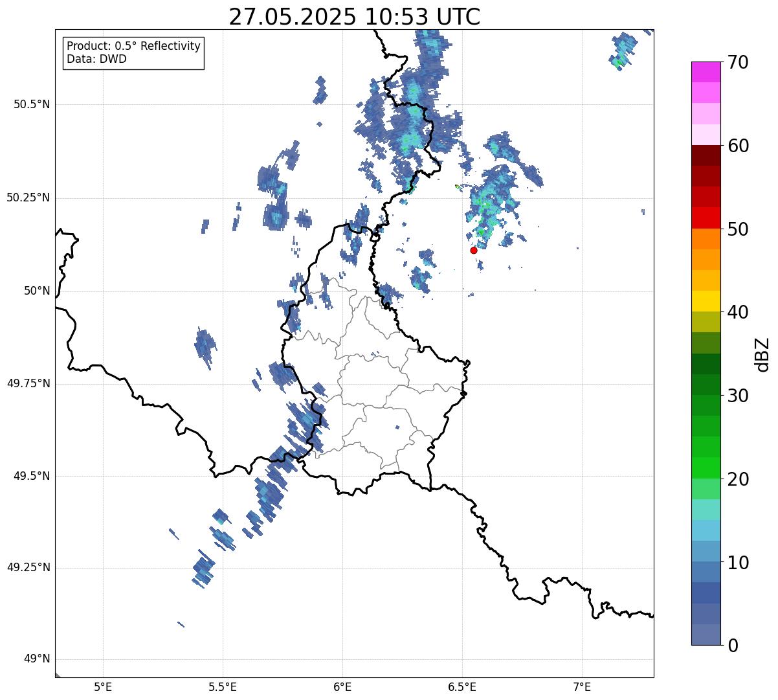Click the colorbar tick label 0
778x700 pixels.
click(x=732, y=646)
